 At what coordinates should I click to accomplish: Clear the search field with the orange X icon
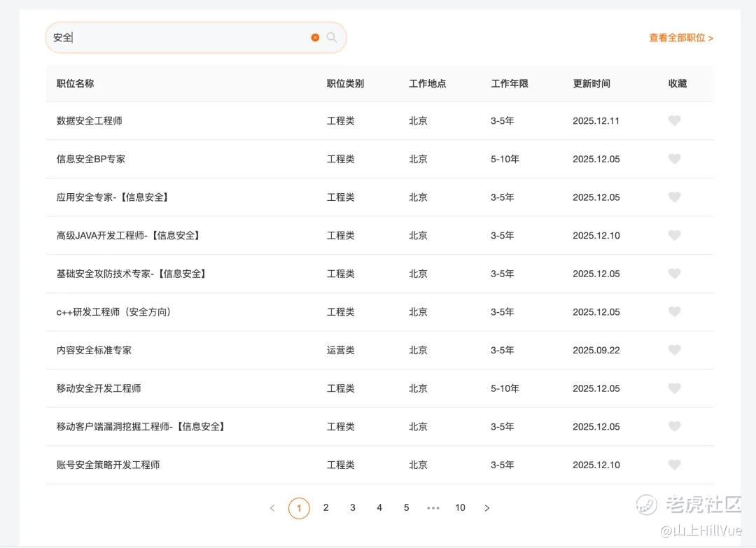(315, 38)
